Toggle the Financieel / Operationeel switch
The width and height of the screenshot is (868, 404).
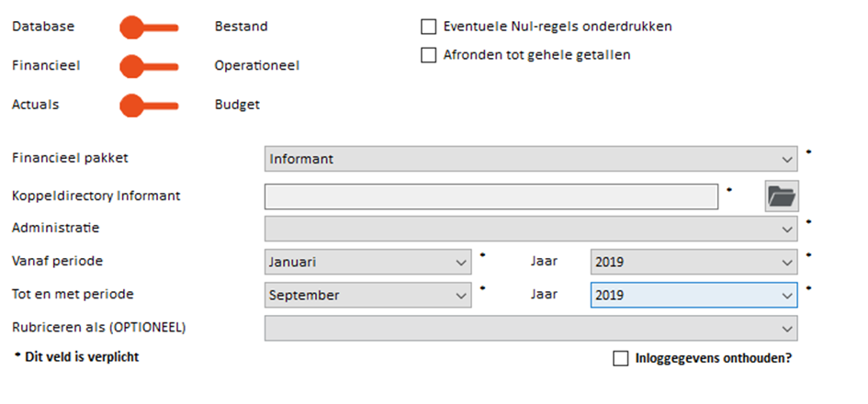(149, 66)
